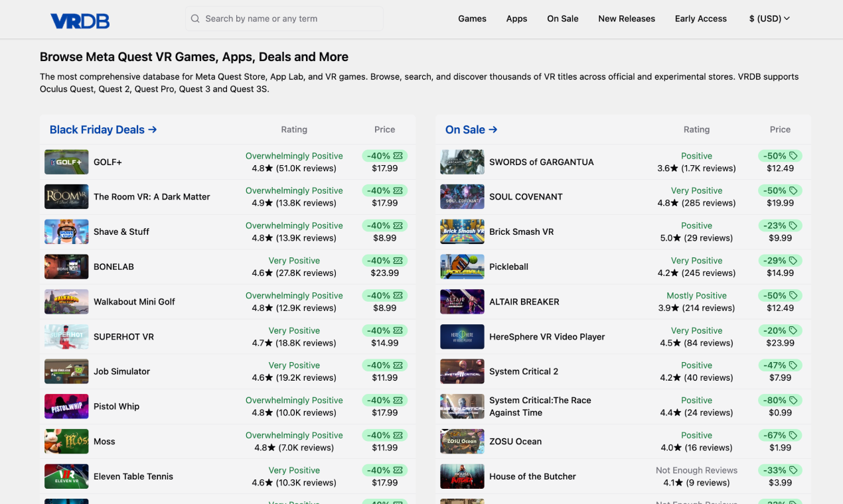Click the $23.99 price for BONELAB
Screen dimensions: 843x504
(x=384, y=273)
